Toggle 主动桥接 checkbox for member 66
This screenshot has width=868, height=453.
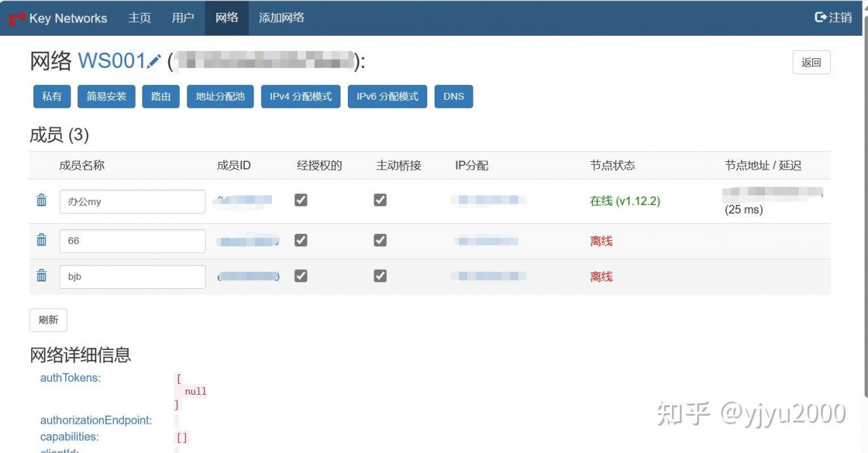click(x=380, y=240)
